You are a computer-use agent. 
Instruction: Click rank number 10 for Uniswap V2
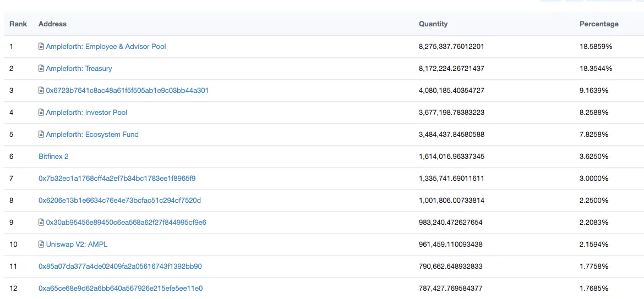14,245
